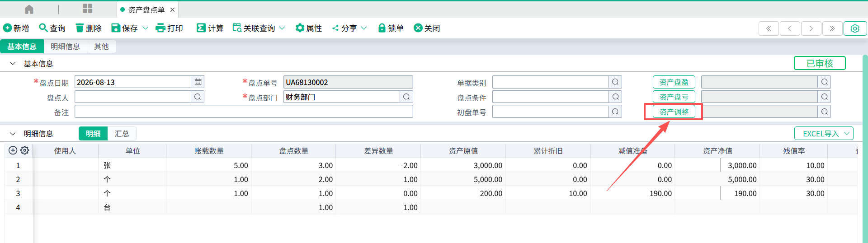Add a row with the plus icon
Image resolution: width=868 pixels, height=243 pixels.
tap(13, 150)
